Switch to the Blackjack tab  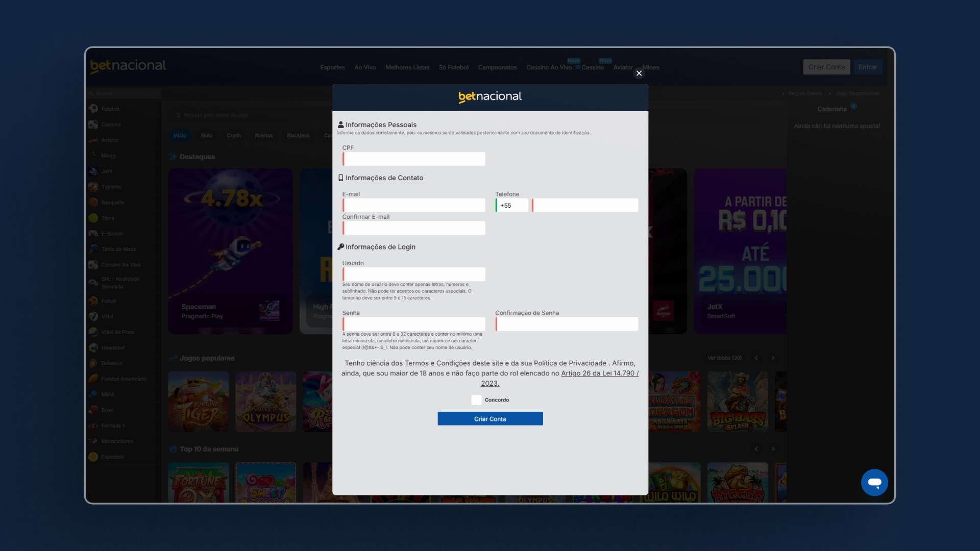[298, 136]
